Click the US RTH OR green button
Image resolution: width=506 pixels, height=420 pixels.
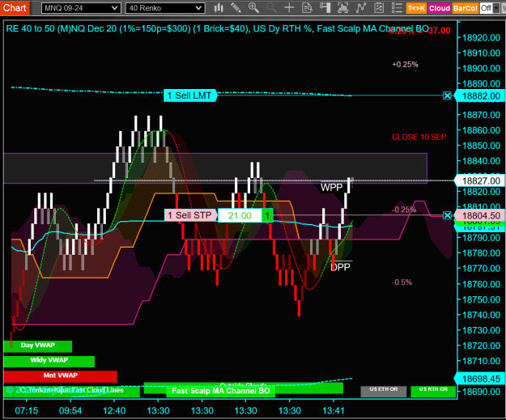click(433, 392)
